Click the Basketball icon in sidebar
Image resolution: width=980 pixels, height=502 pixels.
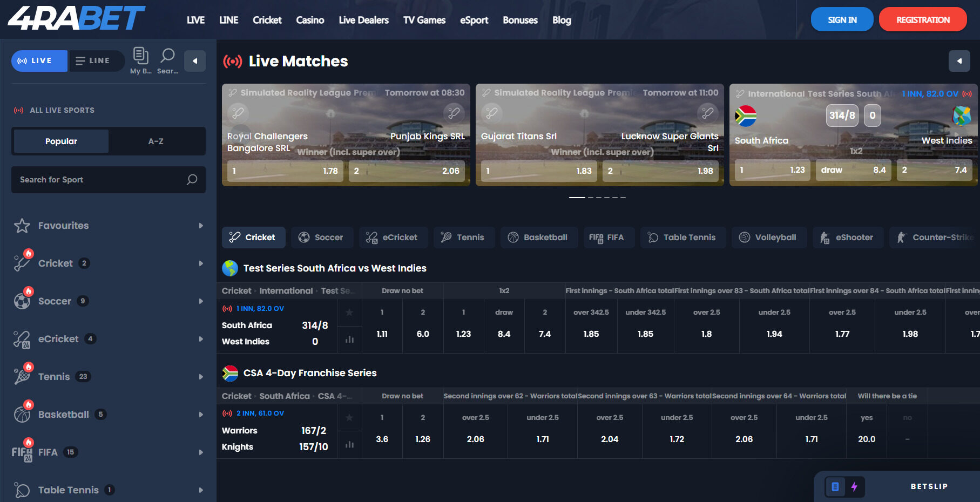point(22,414)
